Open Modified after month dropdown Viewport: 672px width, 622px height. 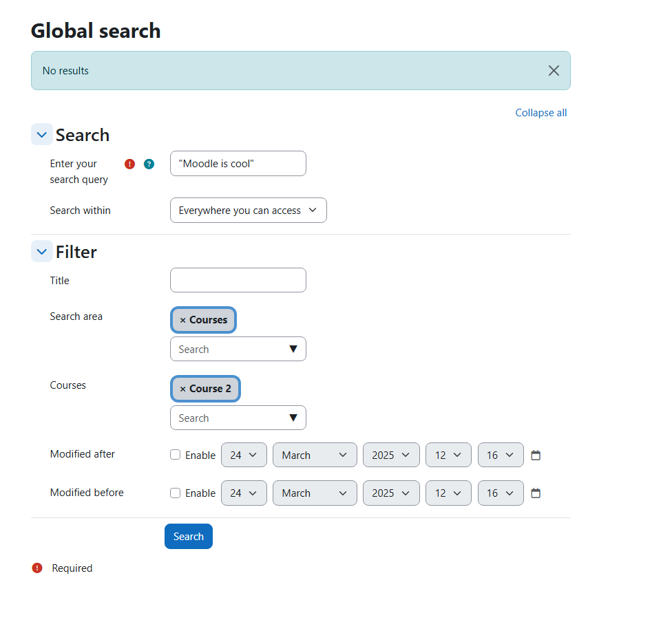pyautogui.click(x=315, y=455)
